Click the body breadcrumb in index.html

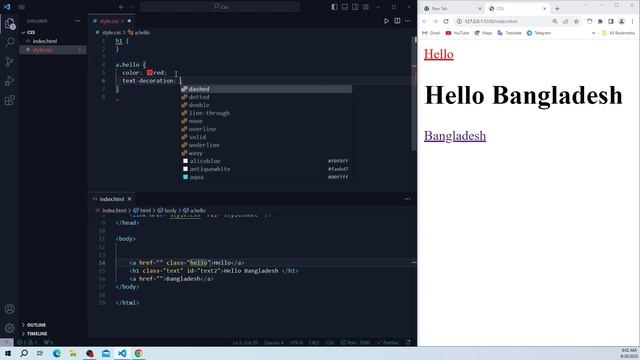[x=168, y=210]
